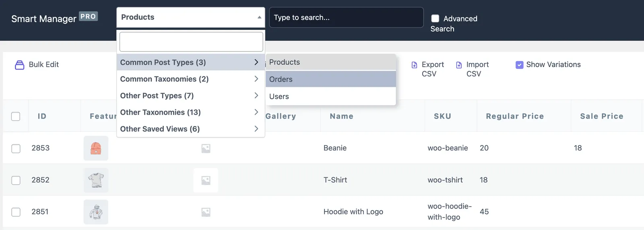Click the ID cell 2853
644x230 pixels.
[x=41, y=148]
